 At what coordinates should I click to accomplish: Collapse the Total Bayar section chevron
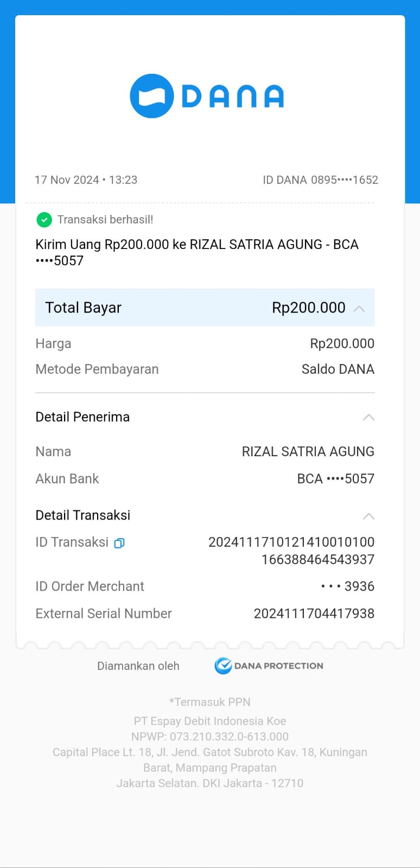(359, 308)
